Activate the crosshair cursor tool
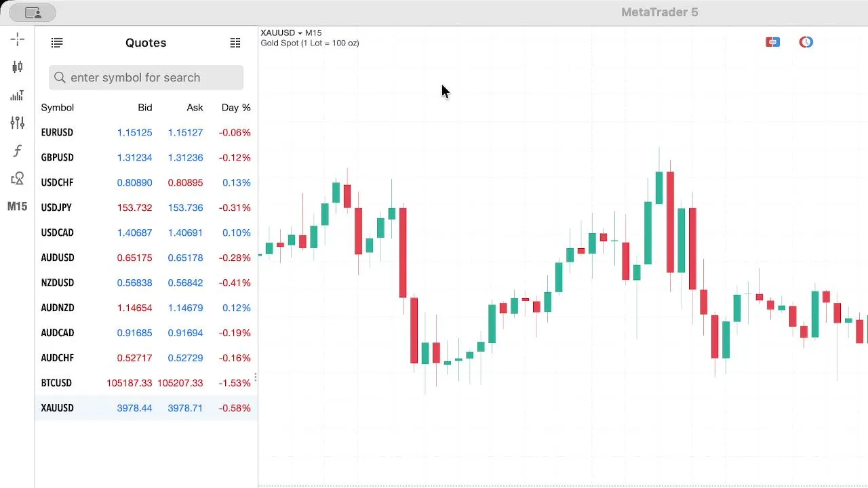The width and height of the screenshot is (868, 488). pyautogui.click(x=18, y=39)
